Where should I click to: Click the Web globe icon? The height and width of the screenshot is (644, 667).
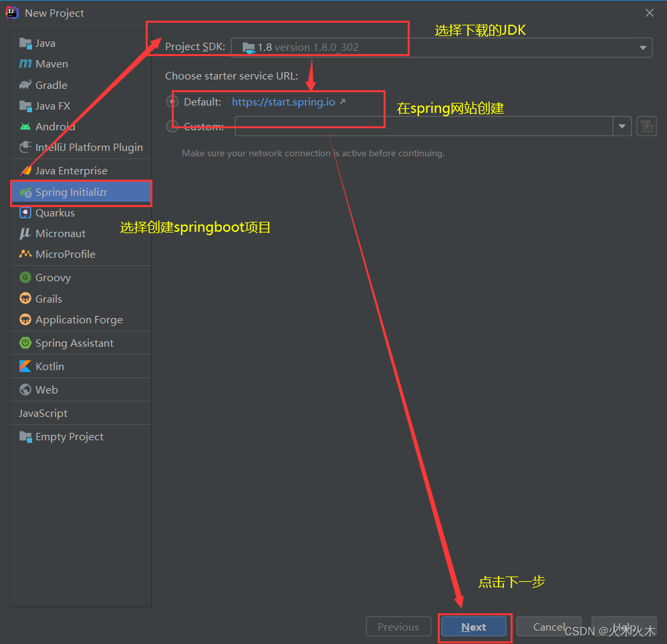pyautogui.click(x=25, y=389)
